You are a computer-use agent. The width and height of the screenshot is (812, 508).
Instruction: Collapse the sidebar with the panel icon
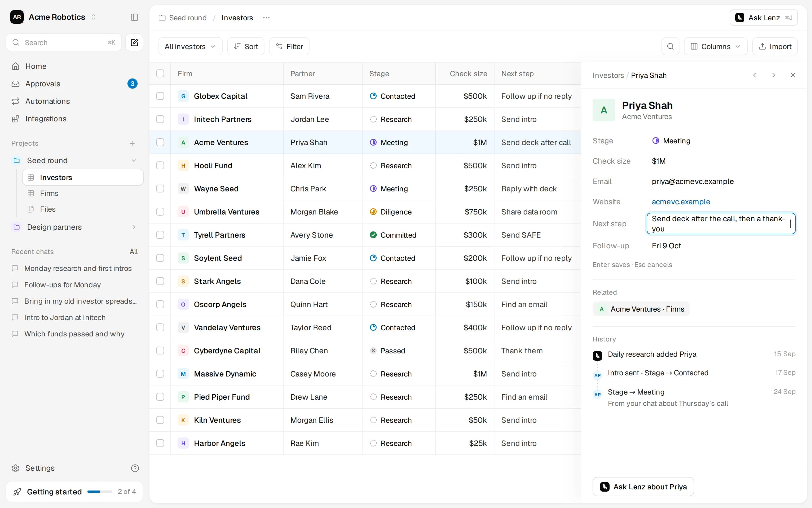pos(134,17)
